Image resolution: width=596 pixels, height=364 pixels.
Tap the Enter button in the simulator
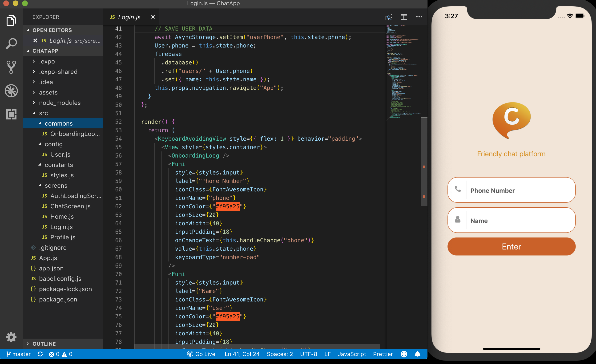tap(511, 246)
